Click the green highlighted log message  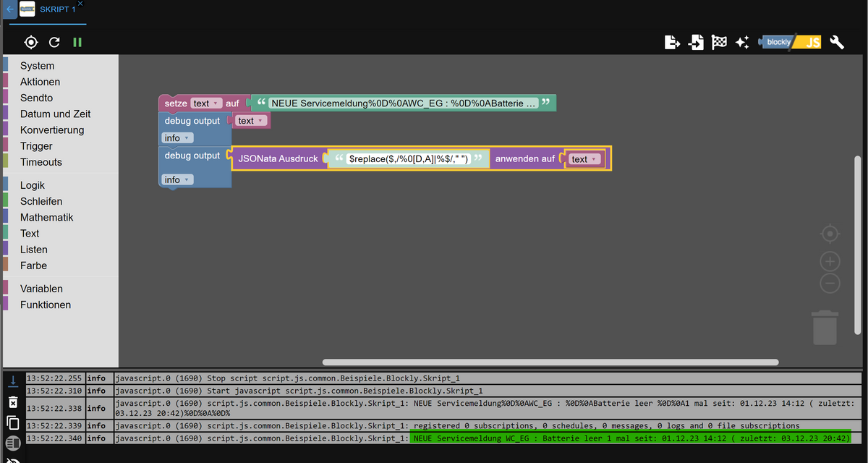[629, 438]
